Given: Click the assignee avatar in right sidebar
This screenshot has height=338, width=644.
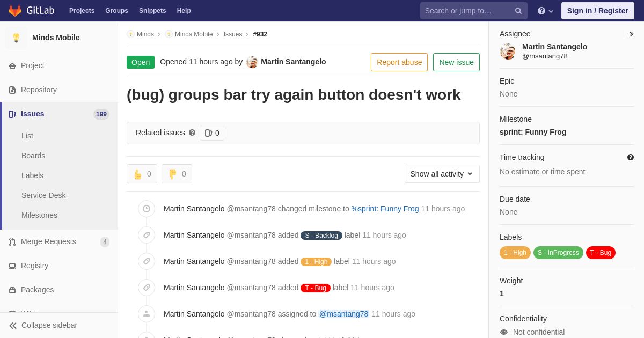Looking at the screenshot, I should 508,52.
